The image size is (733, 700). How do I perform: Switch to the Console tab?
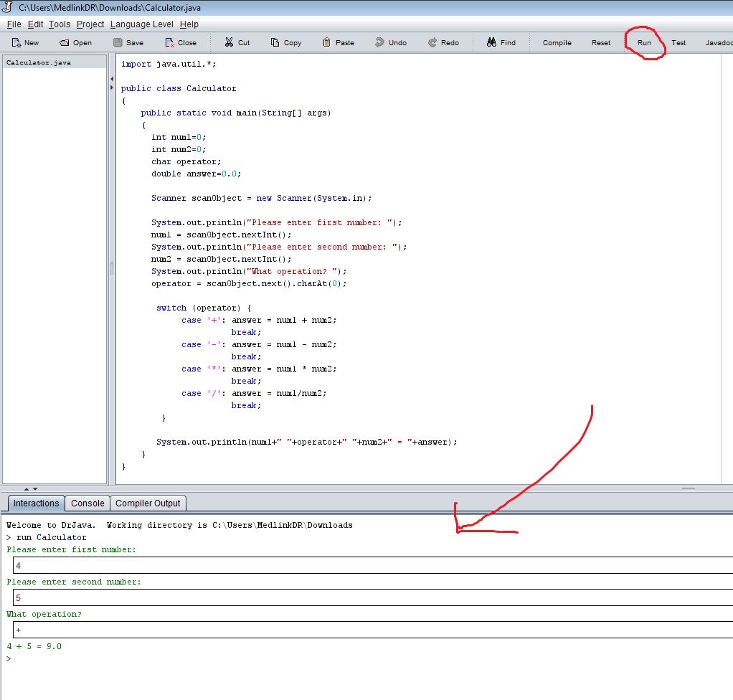point(88,503)
